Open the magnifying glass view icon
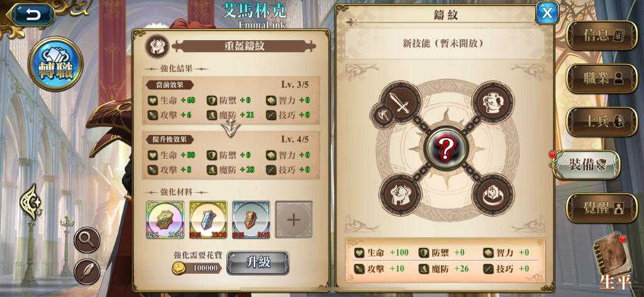Viewport: 644px width, 297px height. click(87, 240)
